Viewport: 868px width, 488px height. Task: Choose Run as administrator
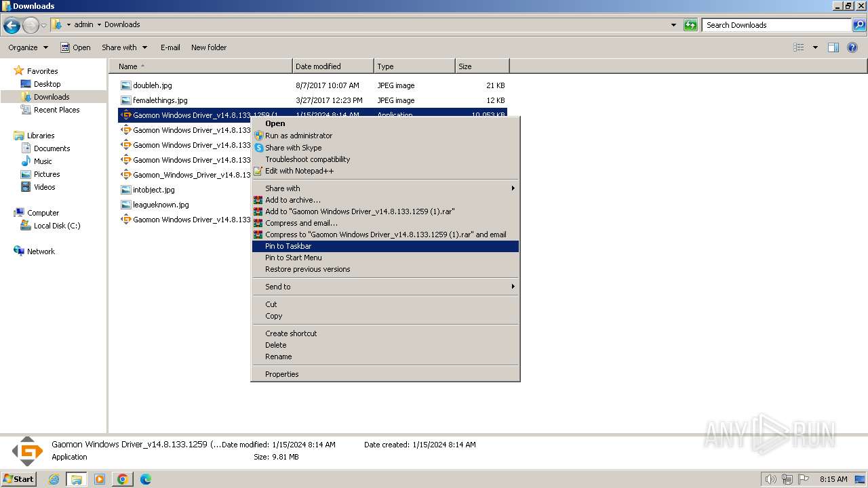coord(385,136)
